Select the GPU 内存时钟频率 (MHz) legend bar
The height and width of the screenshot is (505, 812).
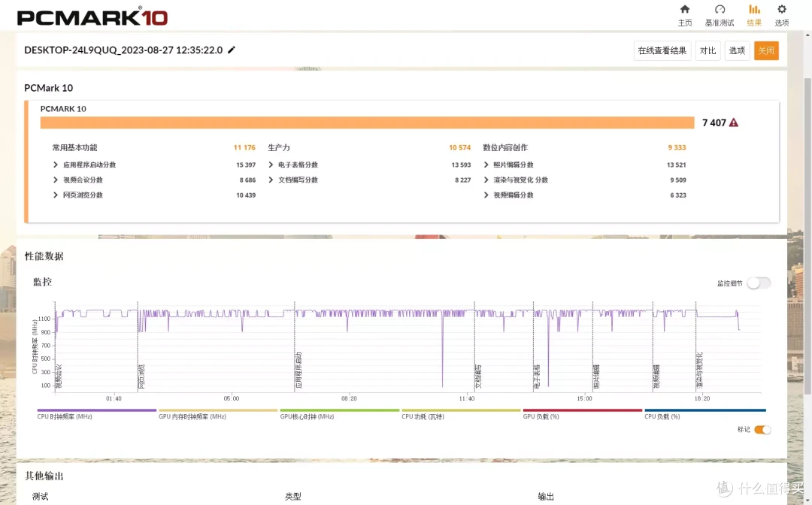point(218,410)
